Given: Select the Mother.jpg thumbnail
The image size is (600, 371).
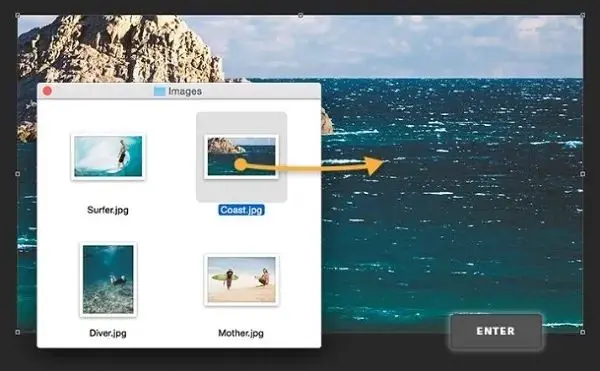Looking at the screenshot, I should pyautogui.click(x=241, y=280).
